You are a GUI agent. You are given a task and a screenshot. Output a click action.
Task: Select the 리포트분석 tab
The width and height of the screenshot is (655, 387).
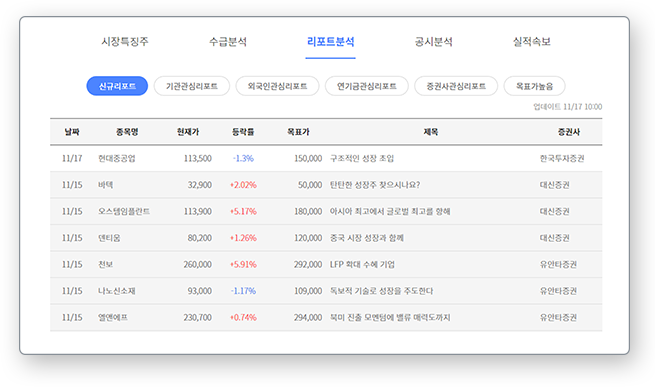[330, 41]
